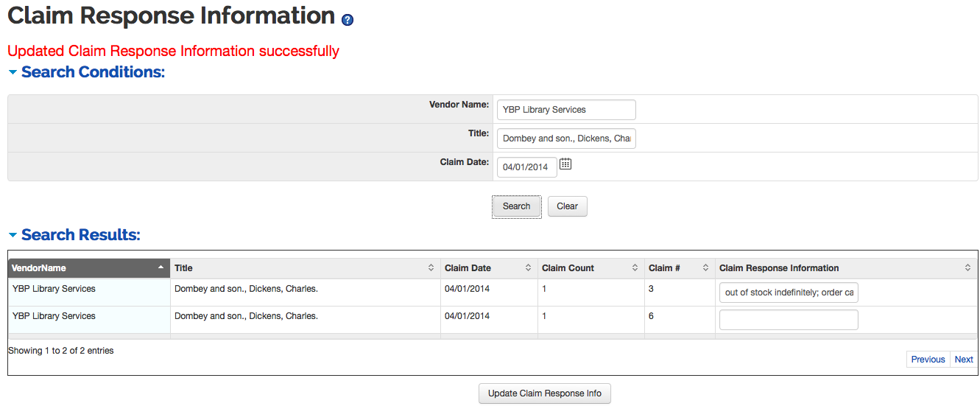Go to Previous results page
The image size is (980, 406).
(x=928, y=360)
